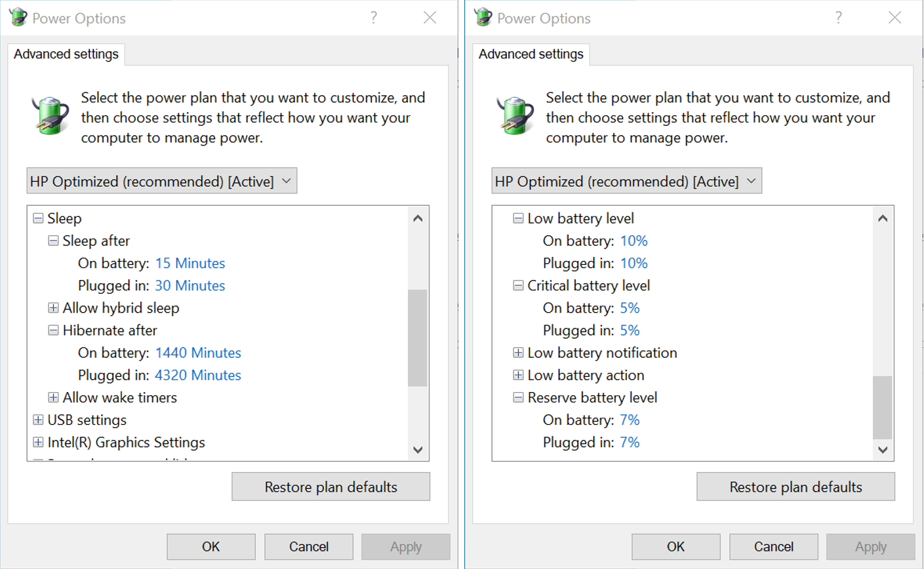
Task: Click Restore plan defaults in right window
Action: 796,487
